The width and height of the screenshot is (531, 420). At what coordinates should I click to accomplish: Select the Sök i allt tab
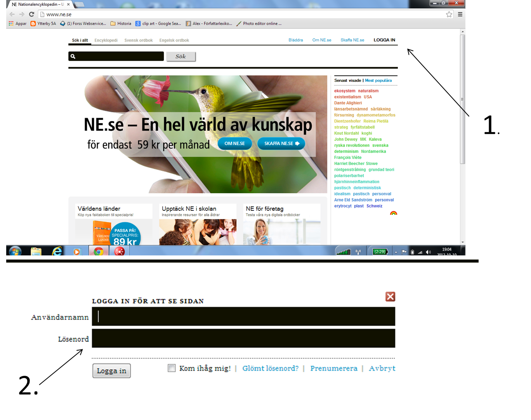(x=80, y=40)
